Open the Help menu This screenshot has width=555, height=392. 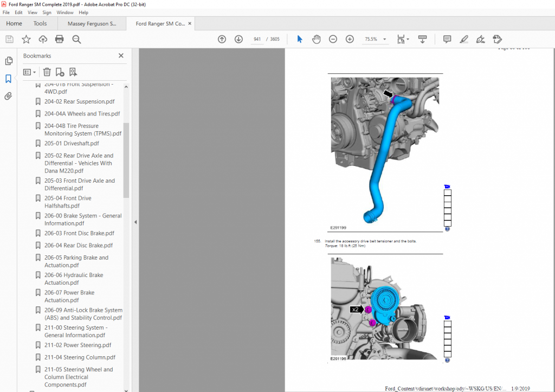[x=83, y=12]
